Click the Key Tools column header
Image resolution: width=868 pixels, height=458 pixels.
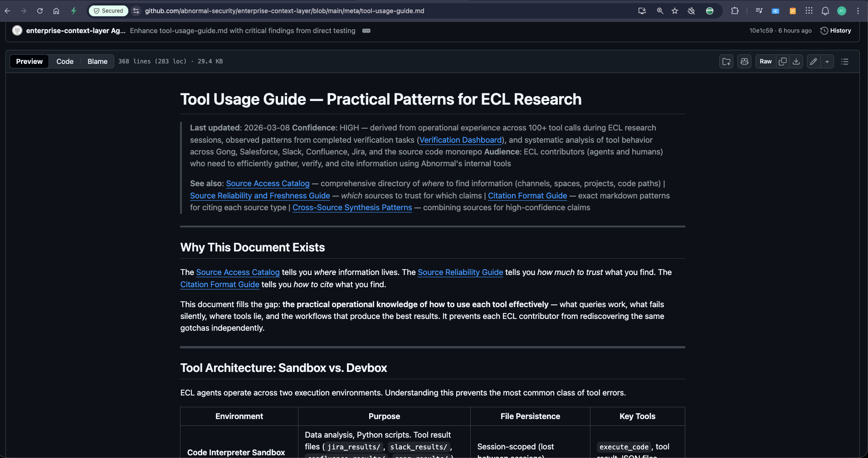[637, 416]
